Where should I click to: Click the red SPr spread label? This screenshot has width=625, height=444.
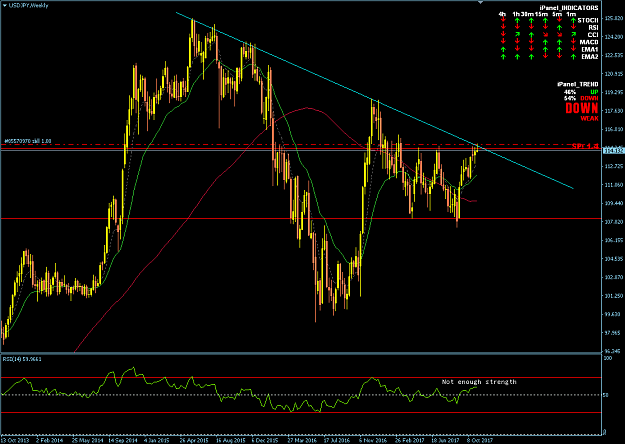586,146
